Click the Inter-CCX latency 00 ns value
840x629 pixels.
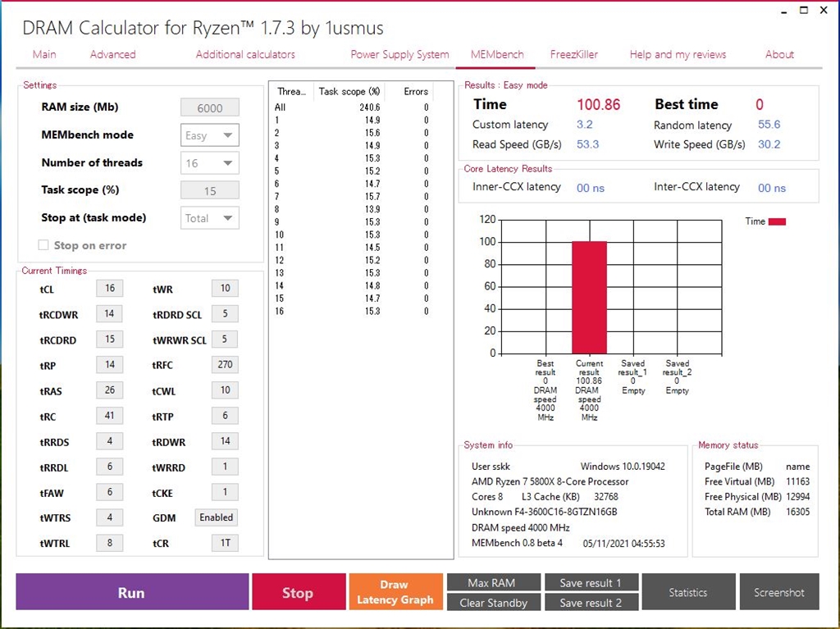pyautogui.click(x=771, y=188)
